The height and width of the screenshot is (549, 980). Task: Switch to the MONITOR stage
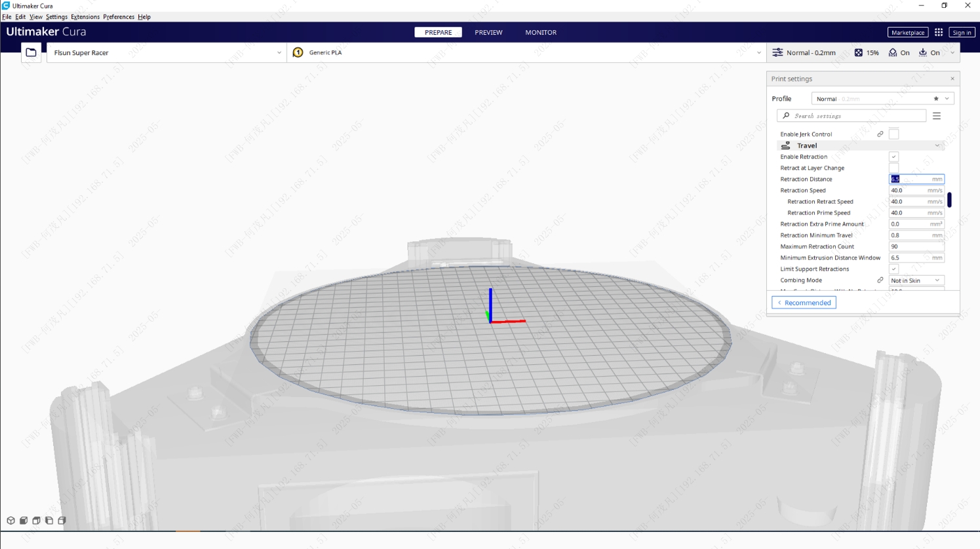click(541, 32)
